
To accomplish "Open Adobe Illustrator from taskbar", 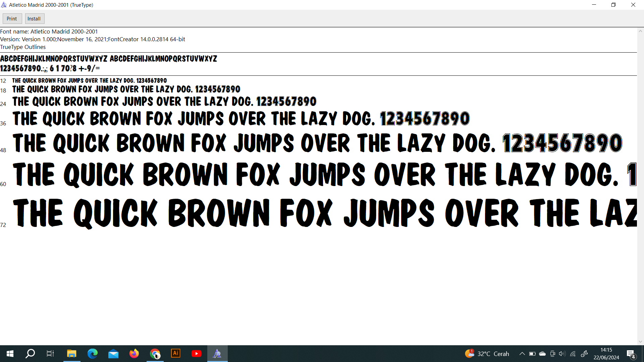I will tap(176, 354).
